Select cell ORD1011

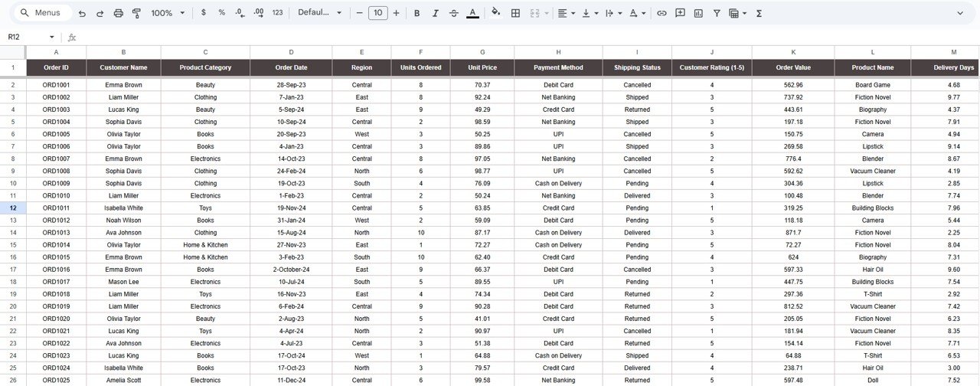(56, 208)
